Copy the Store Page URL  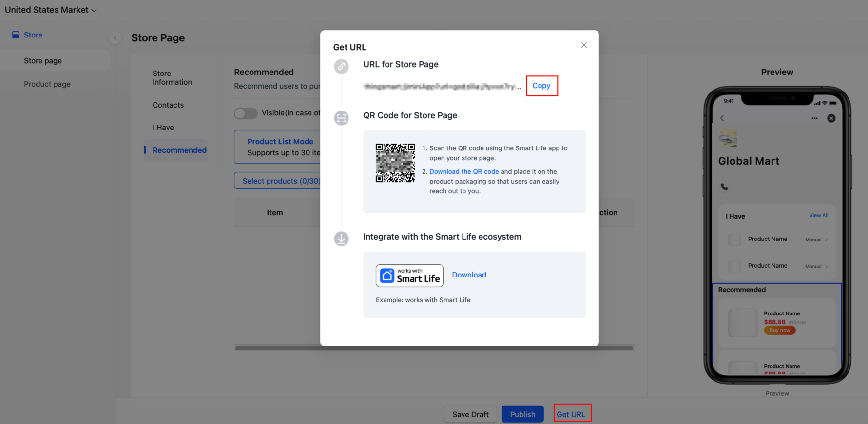coord(541,86)
